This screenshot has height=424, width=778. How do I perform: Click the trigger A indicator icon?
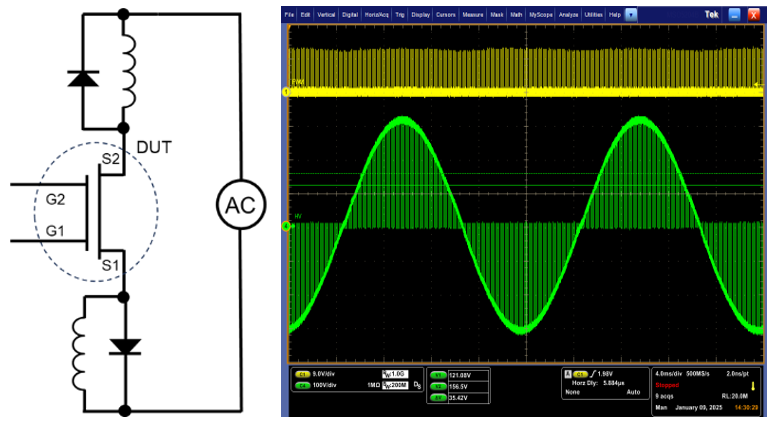pos(568,374)
